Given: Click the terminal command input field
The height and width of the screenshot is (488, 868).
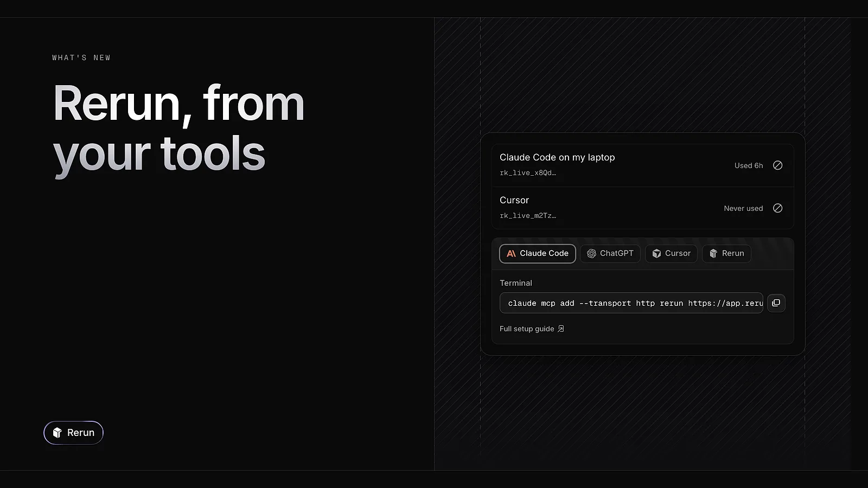Looking at the screenshot, I should click(x=631, y=303).
